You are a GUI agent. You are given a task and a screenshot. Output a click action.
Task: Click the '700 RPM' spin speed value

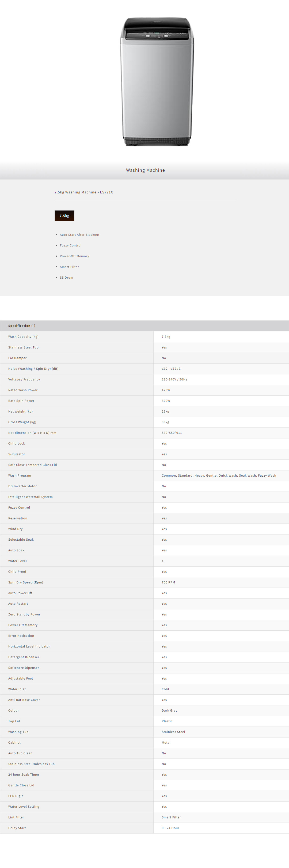(x=168, y=582)
